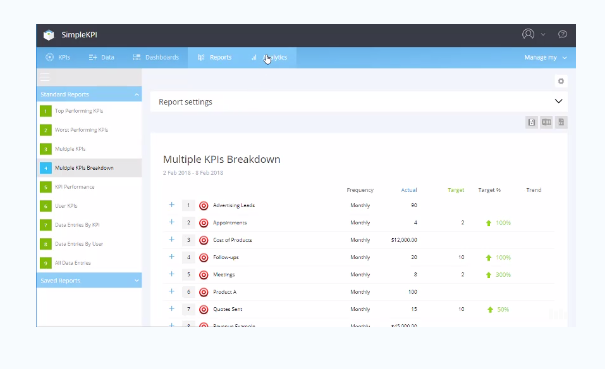Screen dimensions: 605x369
Task: Expand the Product A row
Action: coord(172,291)
